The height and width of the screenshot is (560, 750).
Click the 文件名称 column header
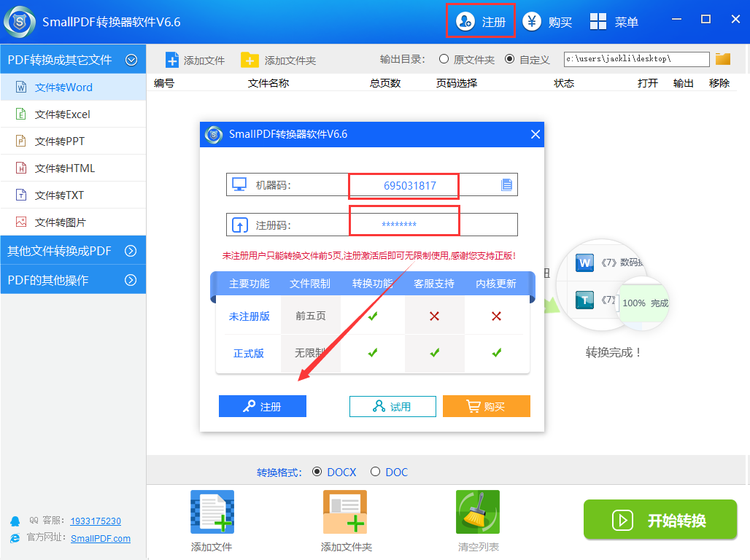coord(268,83)
